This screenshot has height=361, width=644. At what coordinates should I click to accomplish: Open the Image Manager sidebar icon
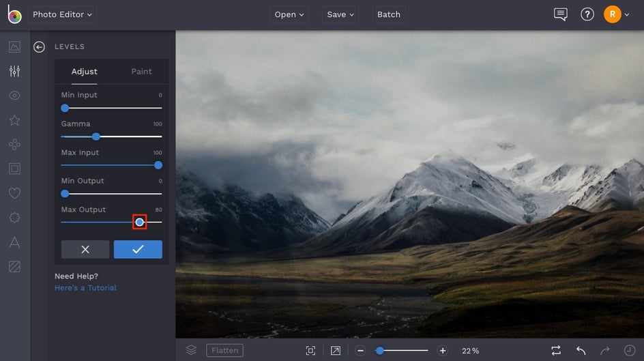[x=14, y=47]
